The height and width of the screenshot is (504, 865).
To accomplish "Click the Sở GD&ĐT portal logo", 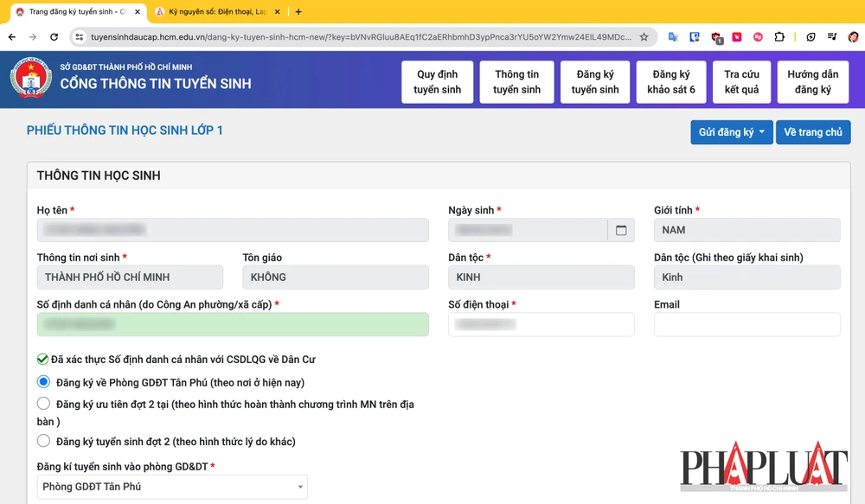I will pyautogui.click(x=30, y=79).
